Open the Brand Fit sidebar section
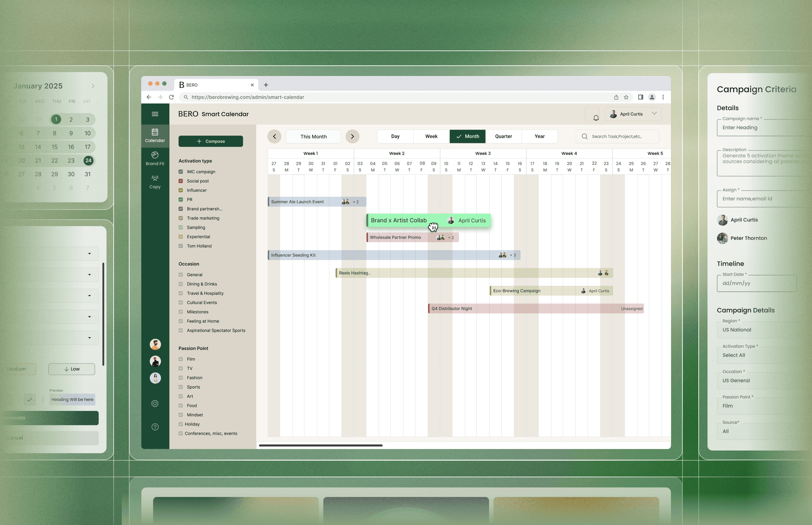The width and height of the screenshot is (812, 525). tap(155, 158)
